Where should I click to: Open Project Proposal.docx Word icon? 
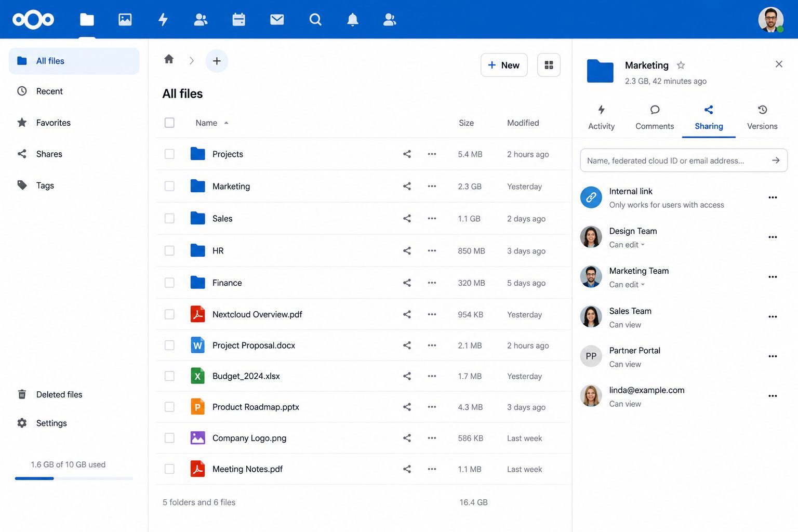pyautogui.click(x=197, y=345)
